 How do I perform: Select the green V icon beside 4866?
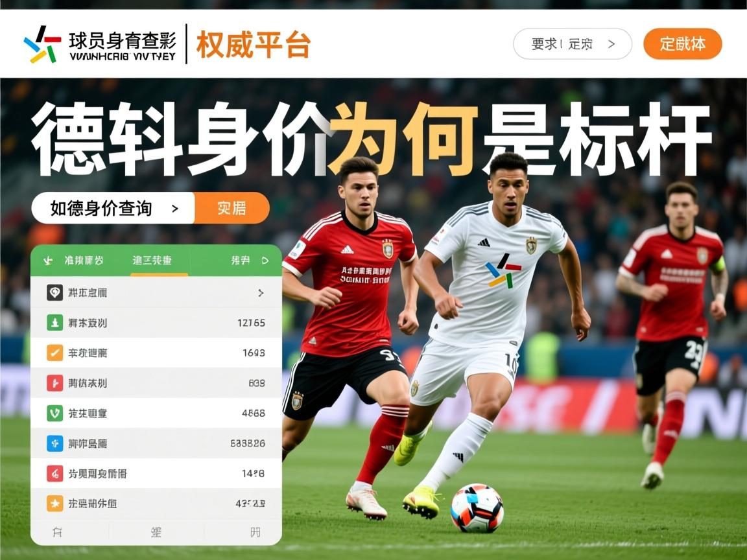tap(54, 413)
